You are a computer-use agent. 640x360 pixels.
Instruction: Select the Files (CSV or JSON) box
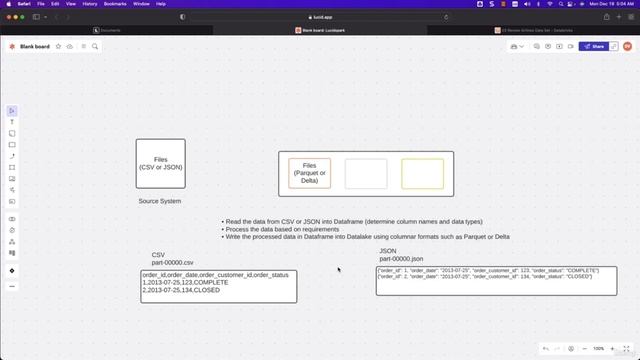pos(161,164)
